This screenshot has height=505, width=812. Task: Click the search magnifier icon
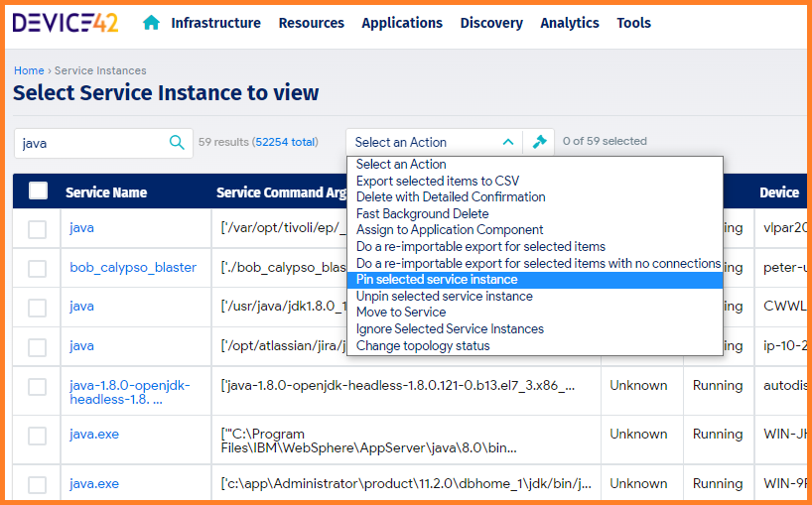tap(177, 143)
